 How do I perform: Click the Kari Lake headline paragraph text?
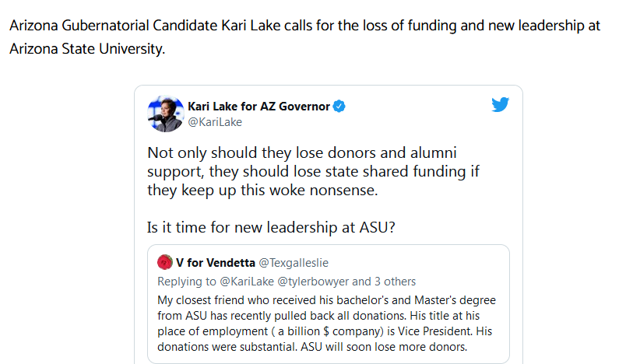coord(304,37)
